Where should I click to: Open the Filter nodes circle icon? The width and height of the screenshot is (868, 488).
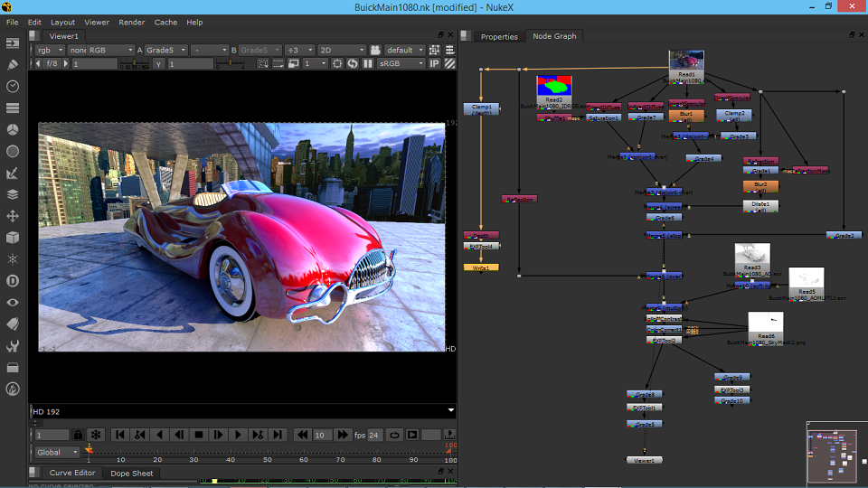(12, 151)
